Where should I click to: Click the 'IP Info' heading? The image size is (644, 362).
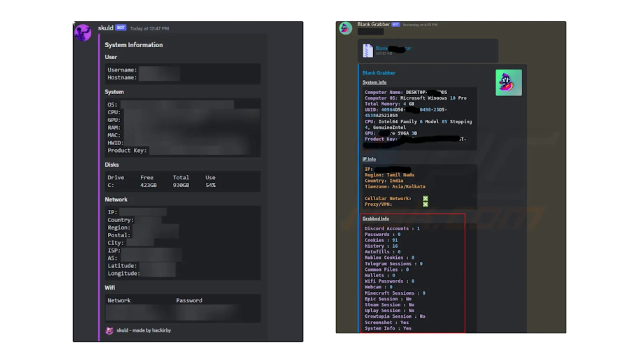tap(369, 159)
